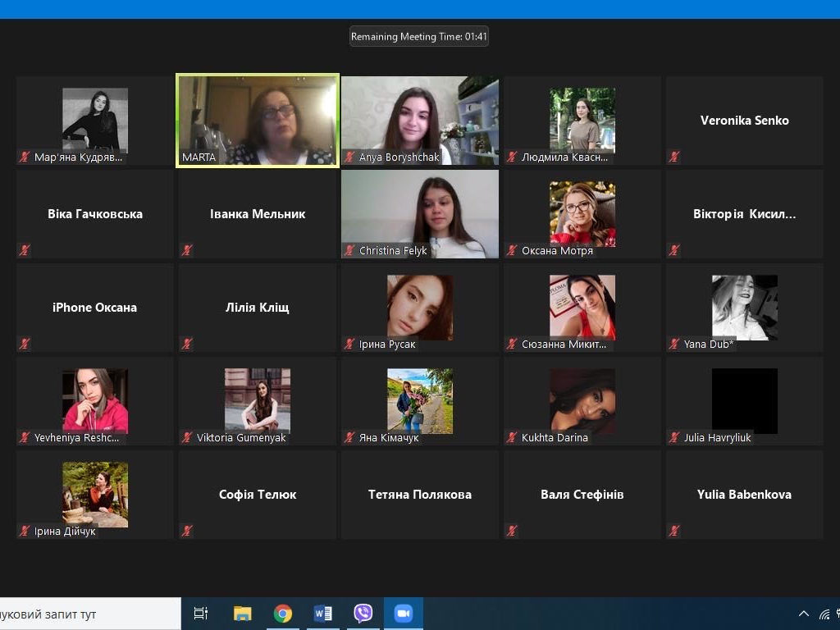The image size is (840, 630).
Task: Click the Windows search box
Action: (89, 614)
